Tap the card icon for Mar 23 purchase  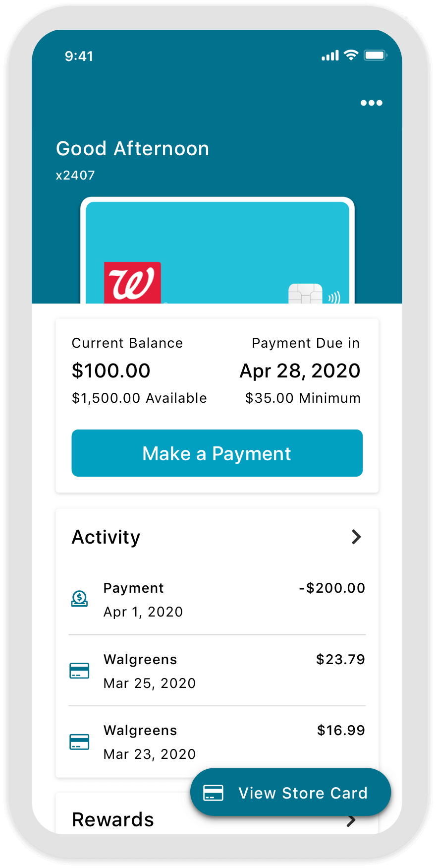tap(79, 742)
